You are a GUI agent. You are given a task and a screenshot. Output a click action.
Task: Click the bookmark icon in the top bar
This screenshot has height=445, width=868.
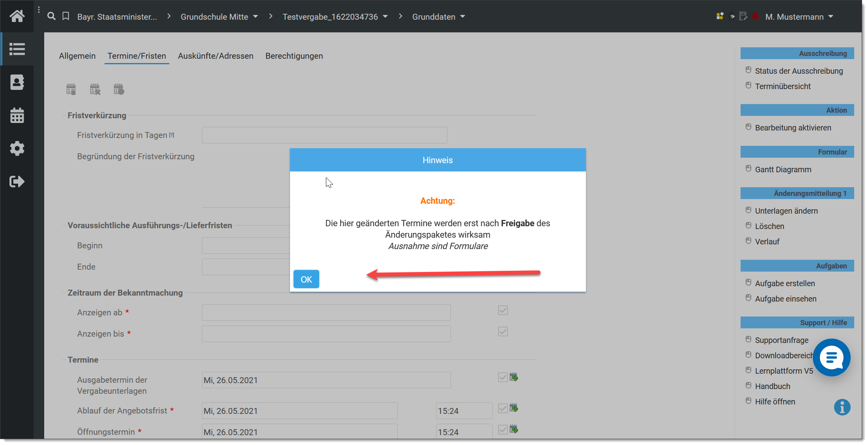(x=66, y=16)
